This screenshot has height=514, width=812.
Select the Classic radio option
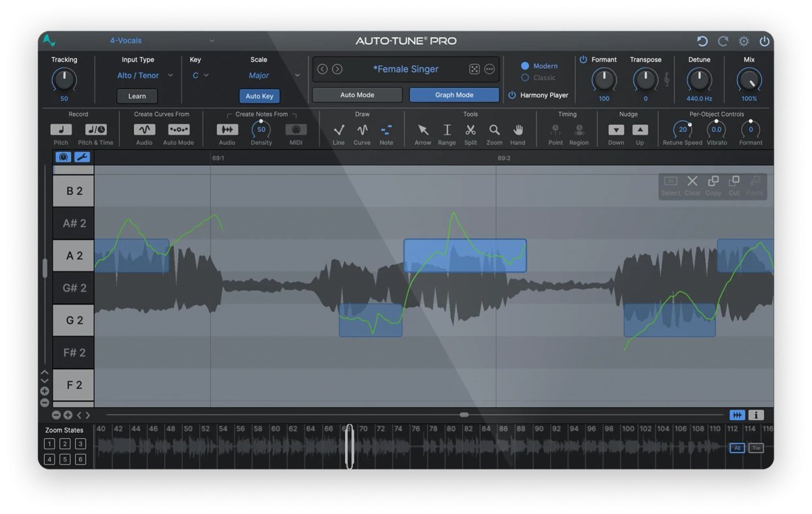tap(525, 78)
